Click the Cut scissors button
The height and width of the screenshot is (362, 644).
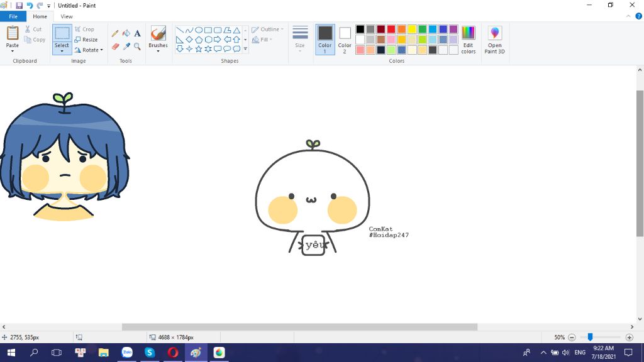tap(33, 29)
